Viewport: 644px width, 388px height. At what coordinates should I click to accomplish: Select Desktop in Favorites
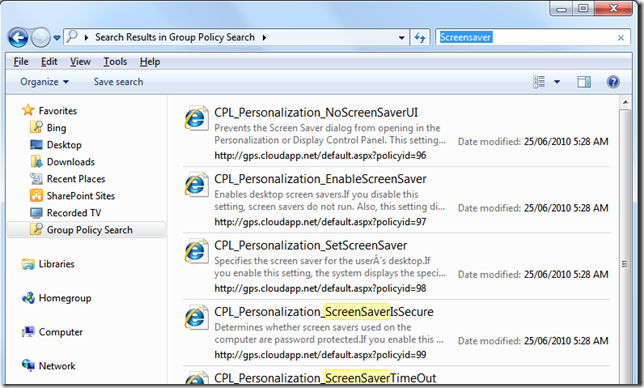64,145
